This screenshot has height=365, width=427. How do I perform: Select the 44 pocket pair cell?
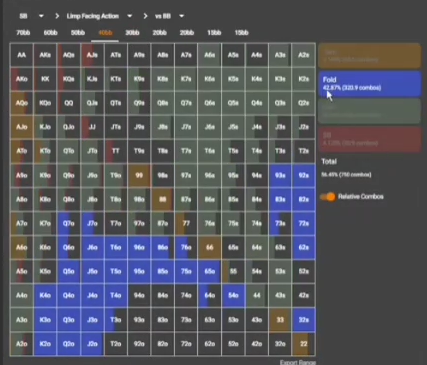click(257, 295)
